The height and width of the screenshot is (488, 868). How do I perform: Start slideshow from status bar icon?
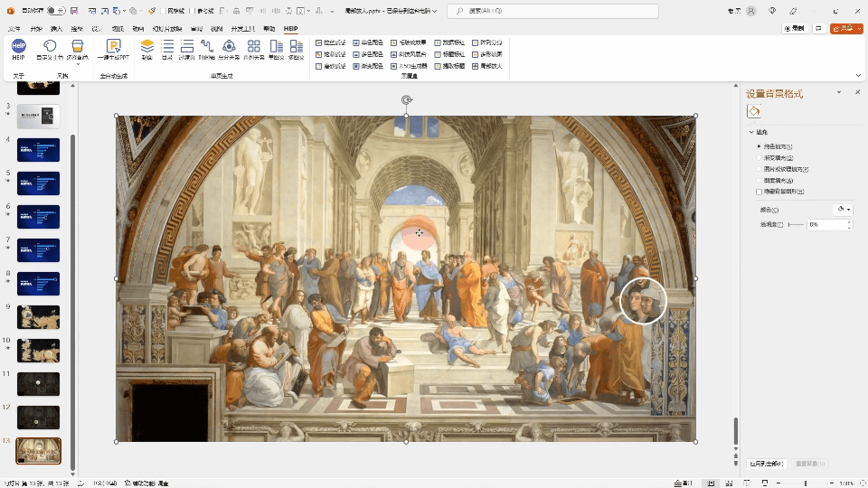click(765, 483)
